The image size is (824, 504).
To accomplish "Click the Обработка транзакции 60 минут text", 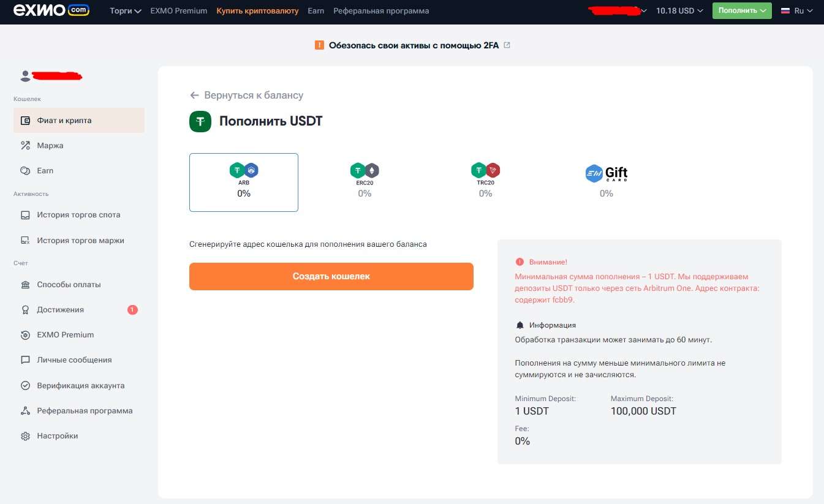I will pyautogui.click(x=613, y=339).
